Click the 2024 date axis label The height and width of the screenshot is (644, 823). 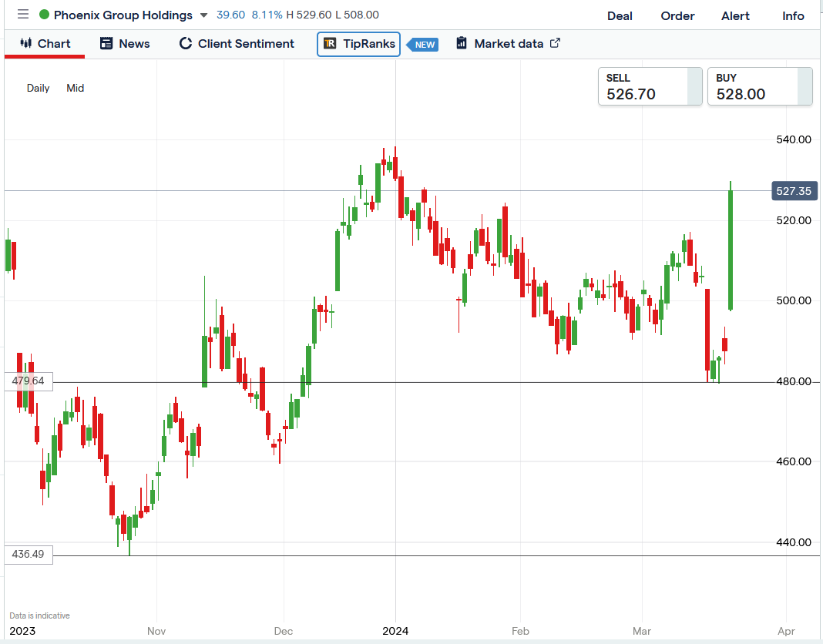pos(395,631)
